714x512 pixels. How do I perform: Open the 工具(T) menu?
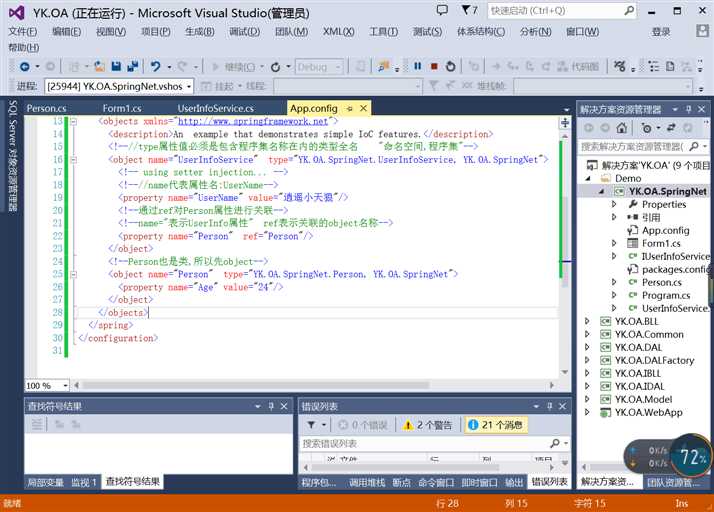[383, 32]
